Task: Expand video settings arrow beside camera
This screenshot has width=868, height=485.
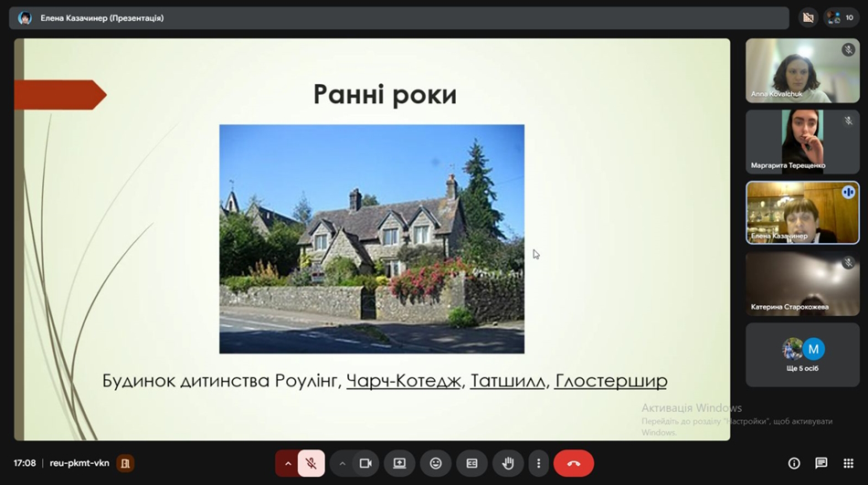Action: [x=343, y=463]
